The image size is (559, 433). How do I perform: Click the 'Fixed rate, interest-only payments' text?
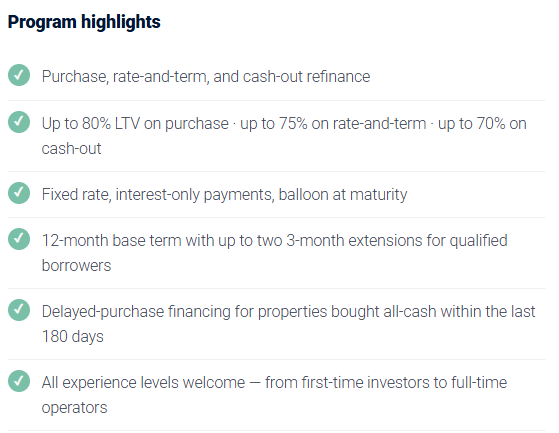pos(158,195)
